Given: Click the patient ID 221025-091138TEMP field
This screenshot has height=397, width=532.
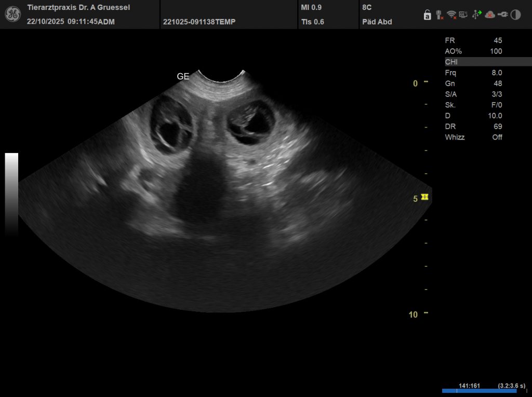Looking at the screenshot, I should (x=199, y=22).
